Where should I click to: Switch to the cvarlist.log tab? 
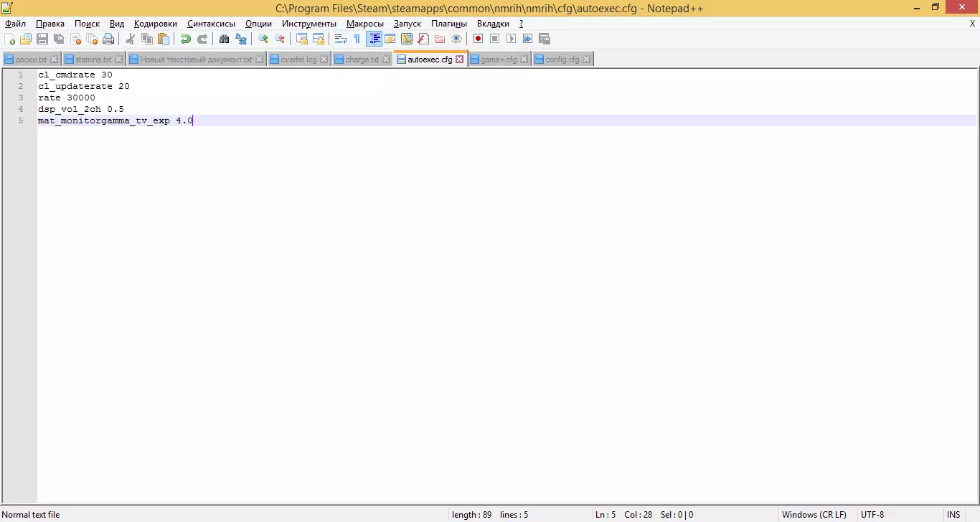[x=299, y=60]
